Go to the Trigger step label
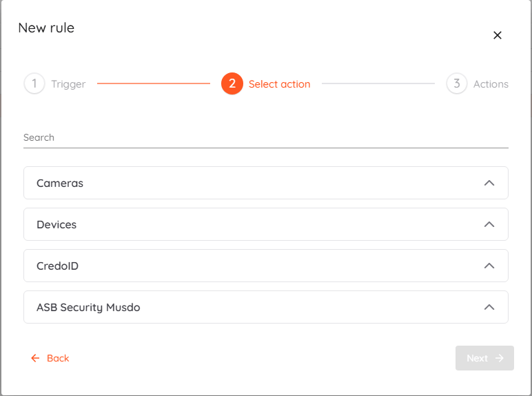 pyautogui.click(x=68, y=84)
